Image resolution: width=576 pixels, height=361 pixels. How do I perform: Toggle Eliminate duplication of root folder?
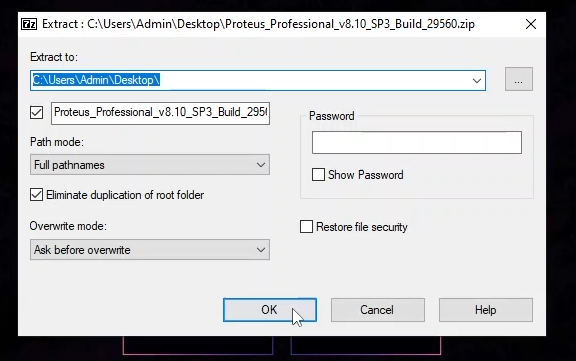pos(36,195)
